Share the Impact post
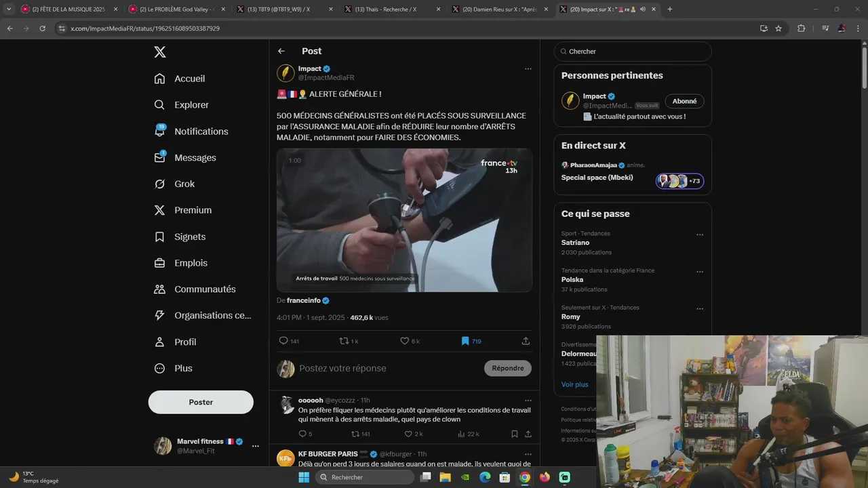The height and width of the screenshot is (488, 868). click(526, 341)
